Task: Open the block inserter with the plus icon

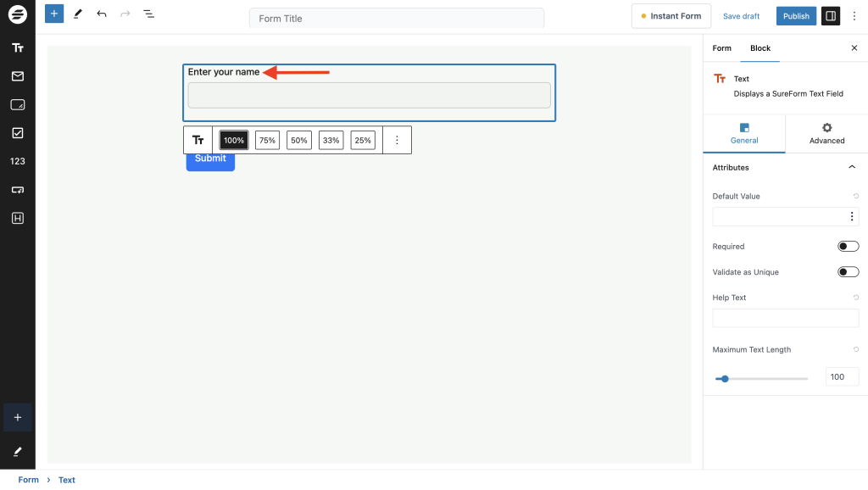Action: [x=53, y=14]
